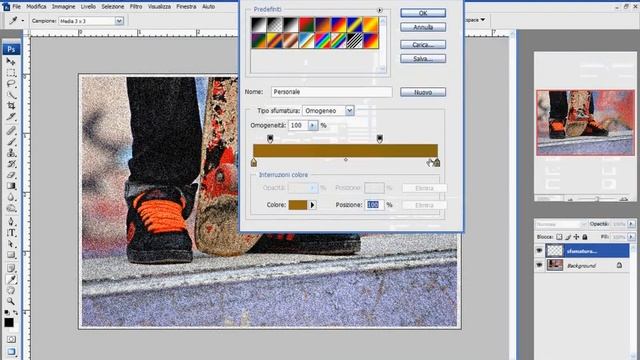Toggle lock image pixels brush icon
This screenshot has width=640, height=360.
pyautogui.click(x=568, y=237)
